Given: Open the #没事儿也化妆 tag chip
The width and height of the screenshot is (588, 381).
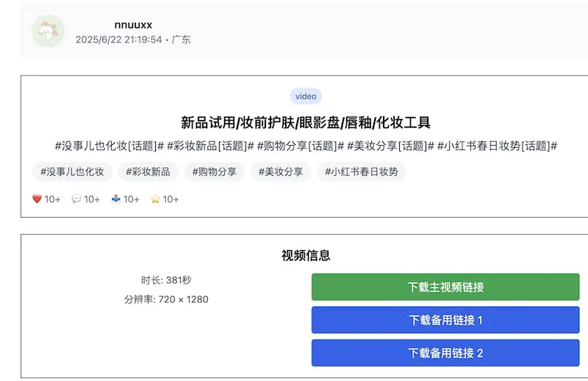Looking at the screenshot, I should tap(72, 171).
